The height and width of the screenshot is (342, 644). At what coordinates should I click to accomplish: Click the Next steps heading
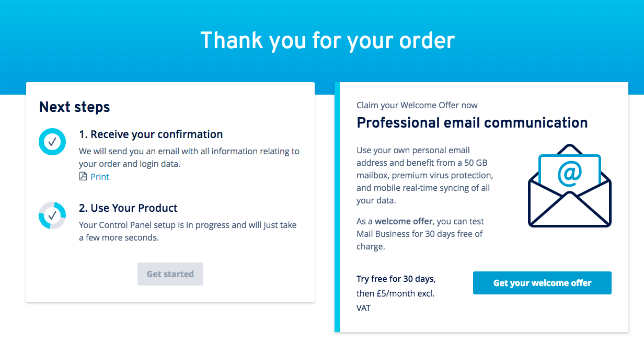pos(75,107)
